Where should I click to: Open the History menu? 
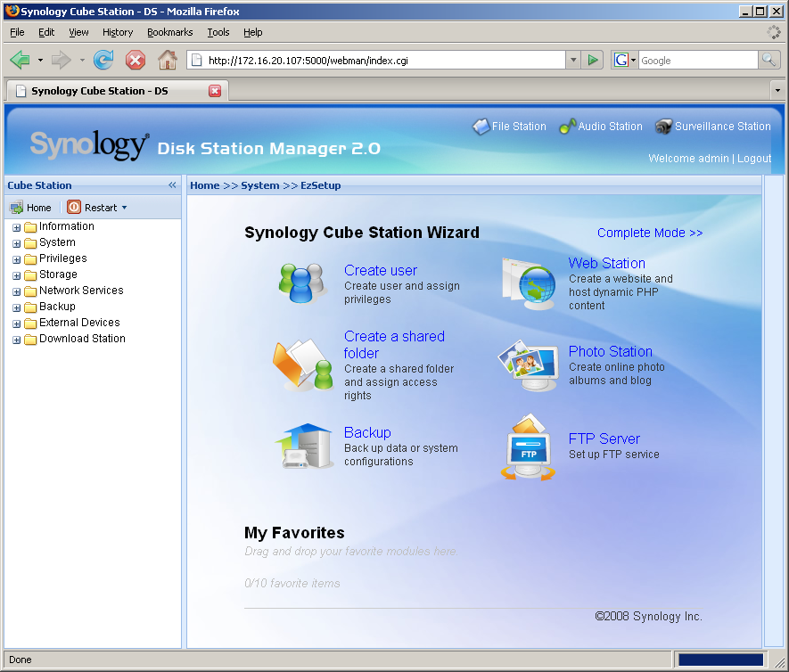pyautogui.click(x=118, y=32)
